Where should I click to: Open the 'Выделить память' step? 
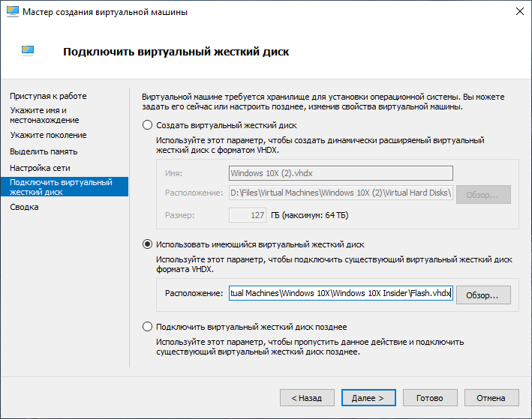point(44,151)
